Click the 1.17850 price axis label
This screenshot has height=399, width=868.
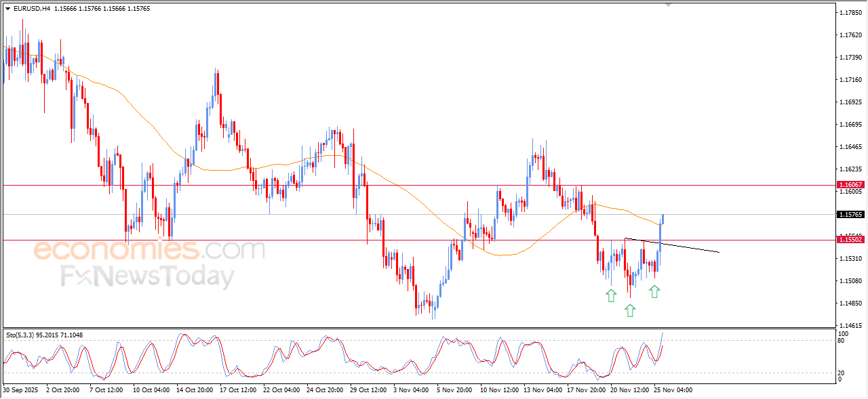850,13
